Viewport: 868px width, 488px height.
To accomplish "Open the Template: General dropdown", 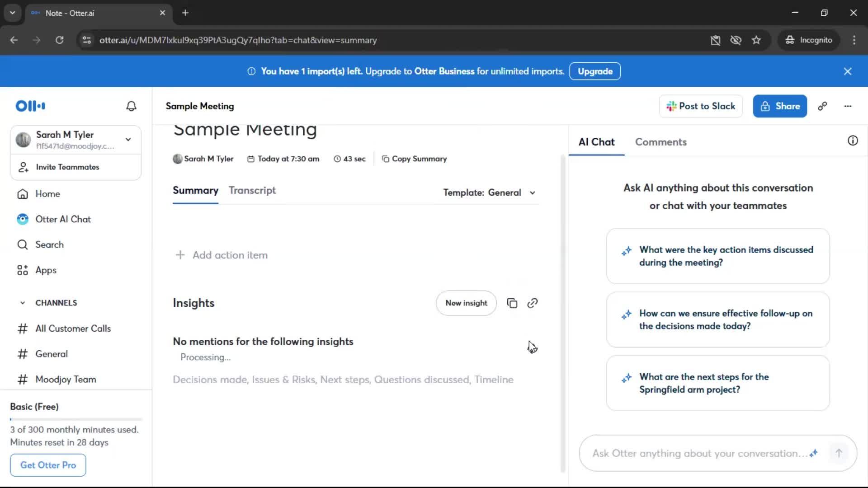I will (489, 192).
